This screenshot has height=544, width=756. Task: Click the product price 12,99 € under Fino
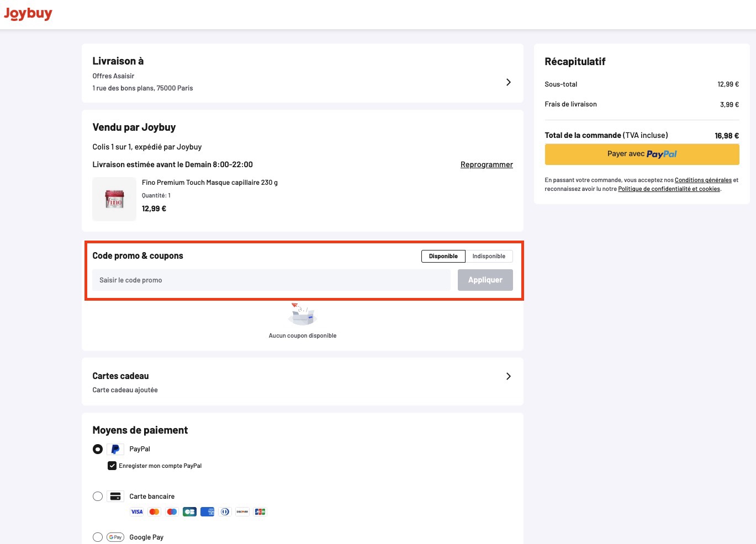[x=154, y=209]
